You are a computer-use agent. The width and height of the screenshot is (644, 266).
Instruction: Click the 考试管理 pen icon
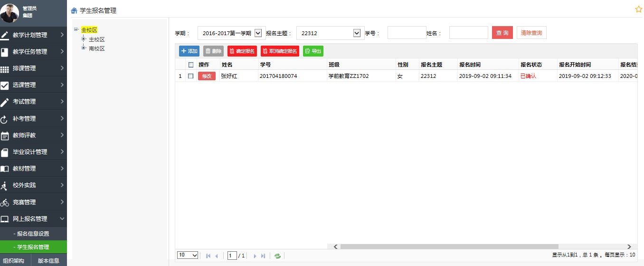(x=5, y=102)
